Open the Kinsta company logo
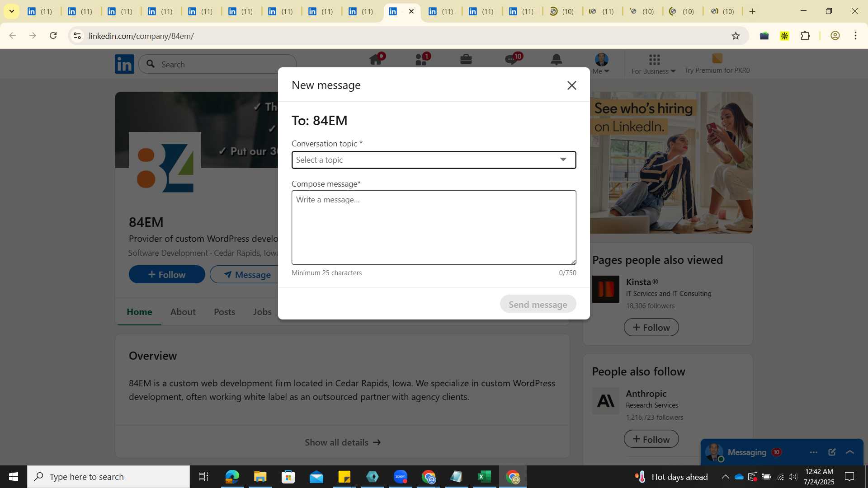 [x=606, y=289]
